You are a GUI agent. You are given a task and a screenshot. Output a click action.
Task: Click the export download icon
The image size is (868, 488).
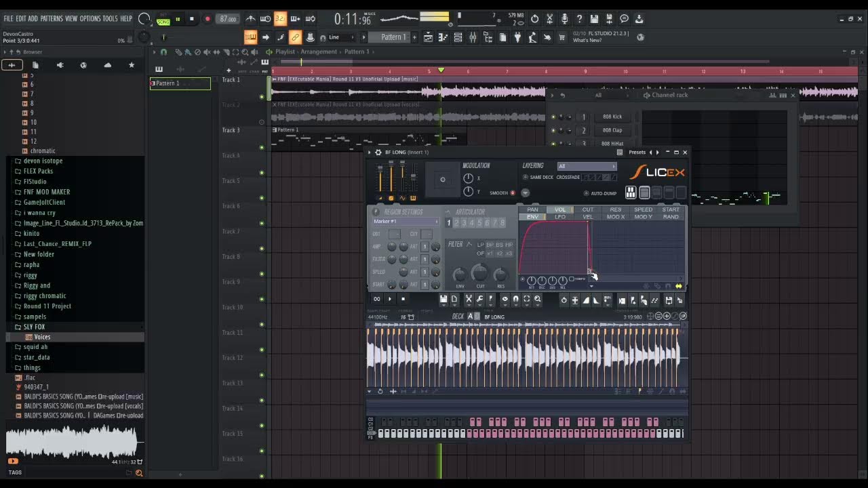(639, 19)
